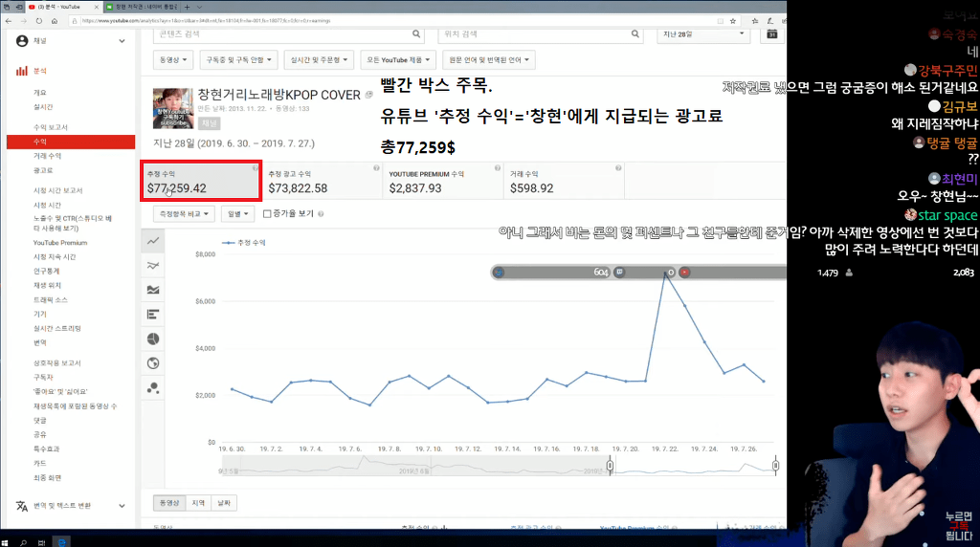Collapse the 채널 sidebar section chevron
The image size is (980, 547).
pos(122,41)
